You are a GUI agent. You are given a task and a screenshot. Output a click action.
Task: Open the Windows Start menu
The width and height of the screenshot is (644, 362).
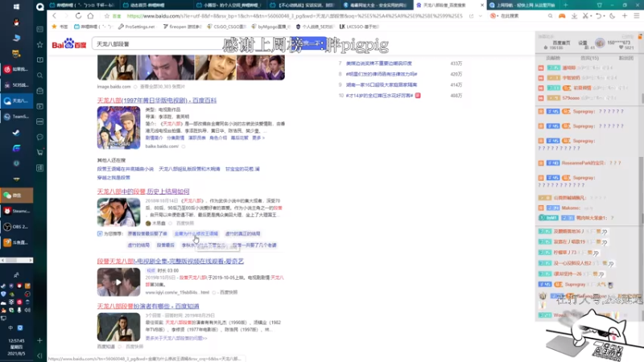point(16,6)
